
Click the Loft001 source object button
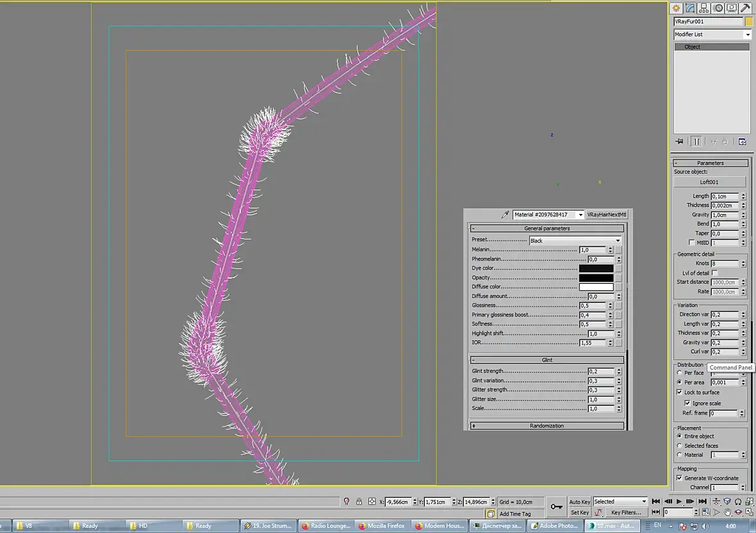[x=709, y=182]
